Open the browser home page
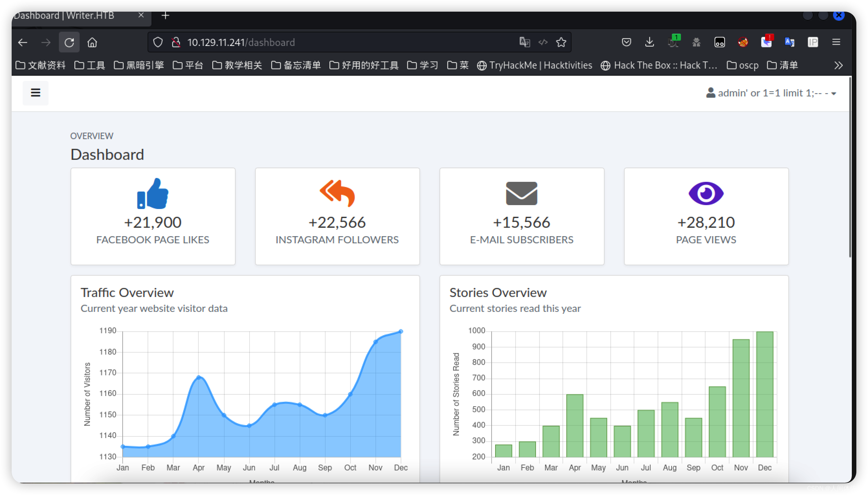 92,42
